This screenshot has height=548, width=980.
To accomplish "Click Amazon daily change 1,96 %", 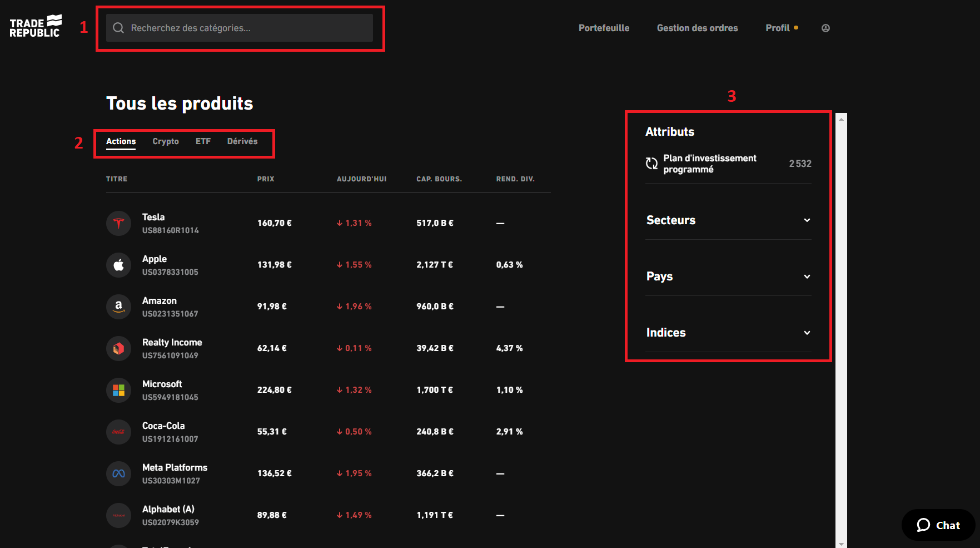I will [x=354, y=307].
